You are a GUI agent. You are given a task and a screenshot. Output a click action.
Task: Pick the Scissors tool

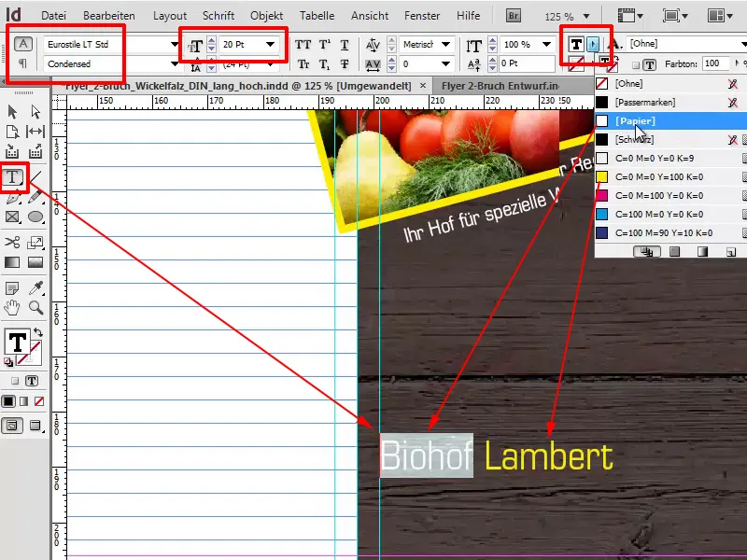[x=12, y=242]
